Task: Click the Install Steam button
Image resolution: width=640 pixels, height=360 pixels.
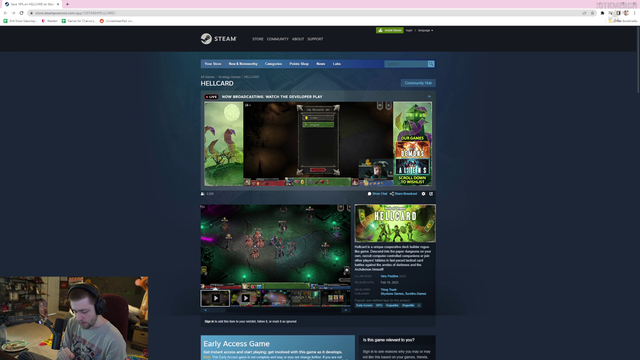Action: pos(389,30)
